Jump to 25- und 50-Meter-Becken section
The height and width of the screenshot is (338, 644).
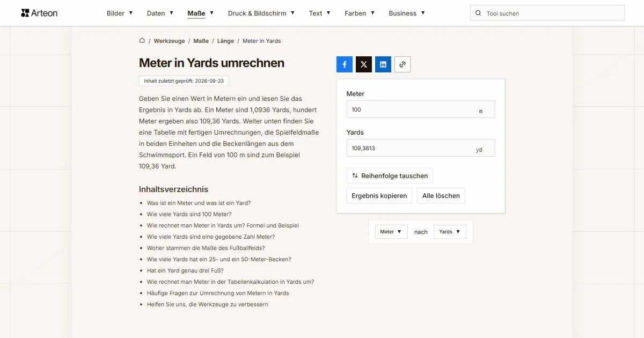click(x=219, y=259)
